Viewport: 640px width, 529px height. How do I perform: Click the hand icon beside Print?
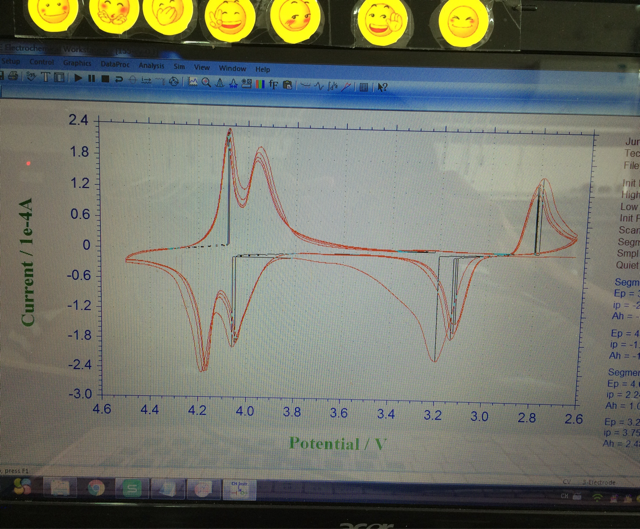click(31, 77)
